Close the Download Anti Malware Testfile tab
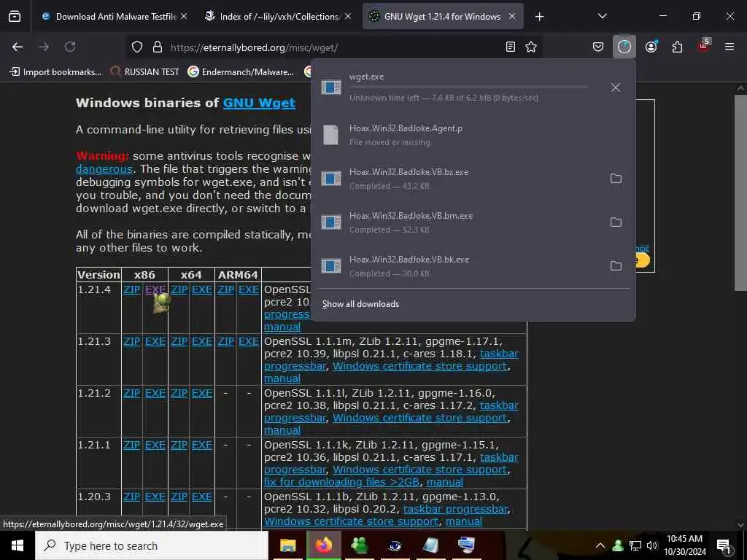Viewport: 747px width, 560px height. pos(183,16)
